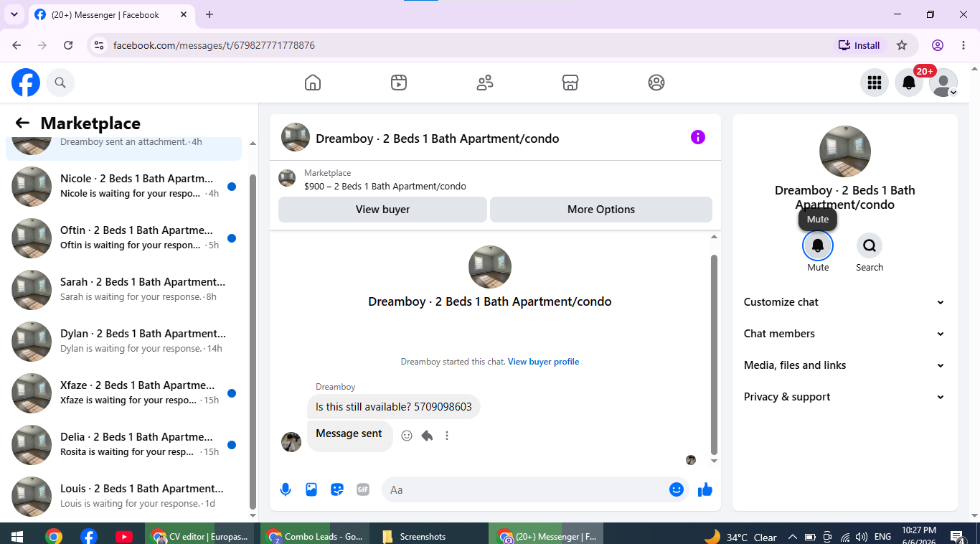Open the Facebook apps grid menu
This screenshot has height=544, width=980.
(x=875, y=83)
